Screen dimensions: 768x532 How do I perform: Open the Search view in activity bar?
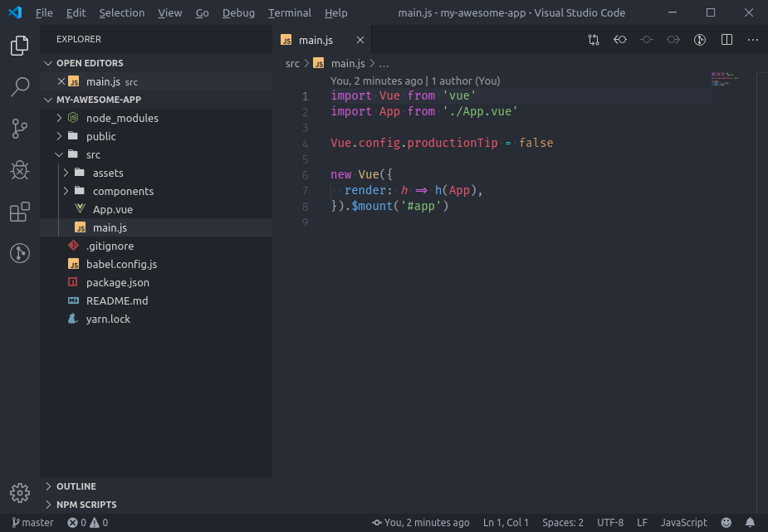pos(20,87)
